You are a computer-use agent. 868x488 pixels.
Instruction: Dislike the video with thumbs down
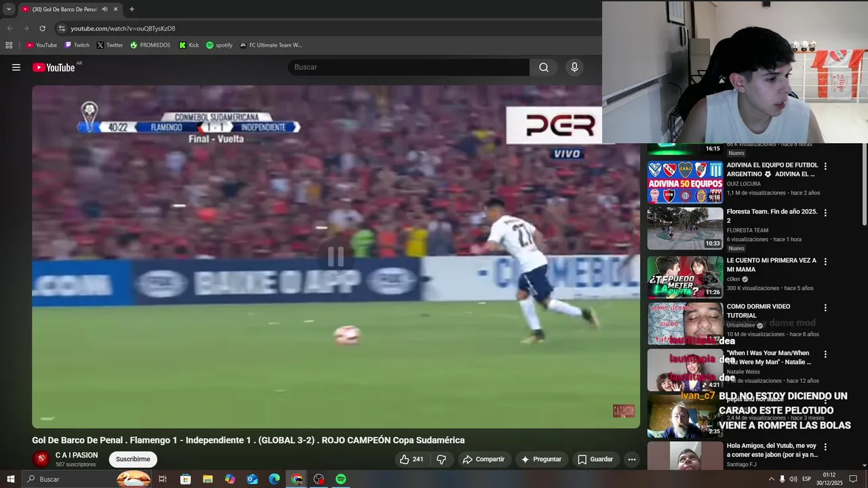click(x=441, y=460)
